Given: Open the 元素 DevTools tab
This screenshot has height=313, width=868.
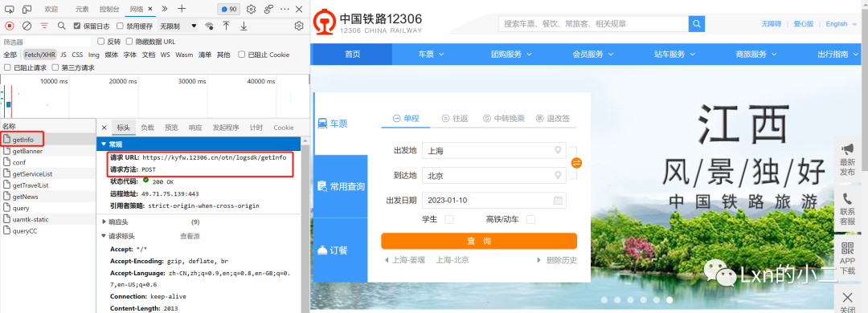Looking at the screenshot, I should (x=82, y=10).
